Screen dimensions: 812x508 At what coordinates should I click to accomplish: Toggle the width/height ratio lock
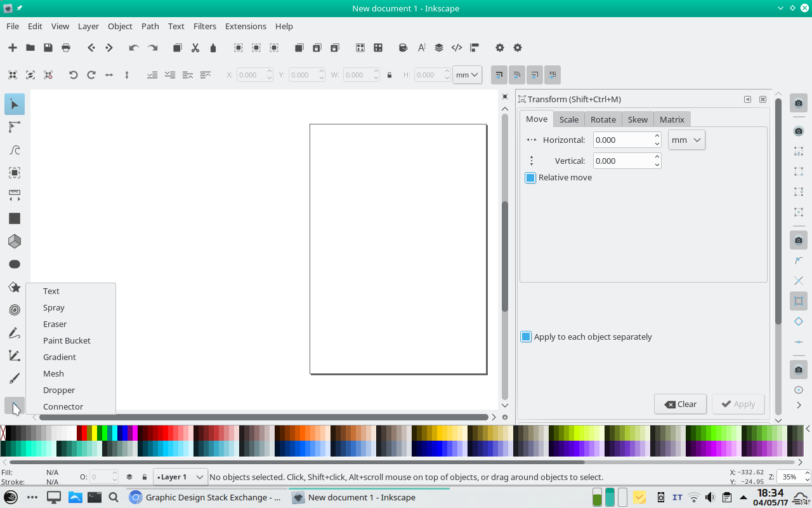(x=390, y=75)
